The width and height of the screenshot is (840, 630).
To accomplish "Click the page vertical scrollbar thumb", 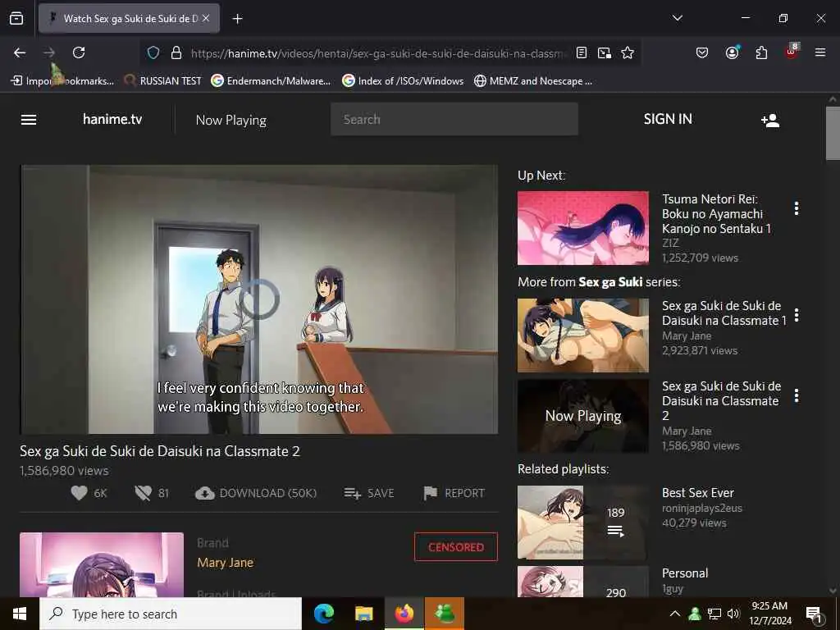I will tap(832, 133).
